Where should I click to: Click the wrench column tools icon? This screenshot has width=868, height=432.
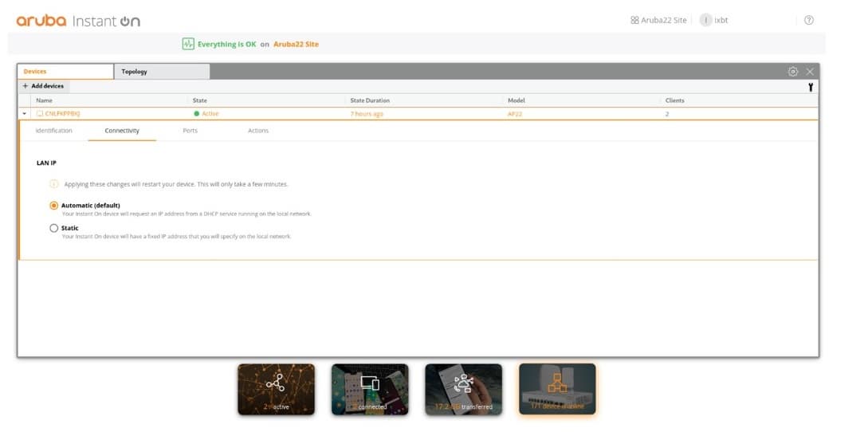811,87
